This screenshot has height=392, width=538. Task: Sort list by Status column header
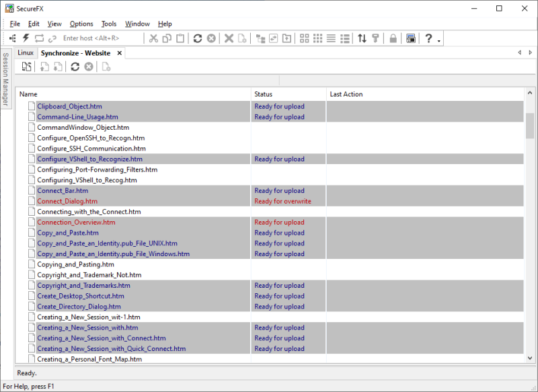click(x=264, y=94)
